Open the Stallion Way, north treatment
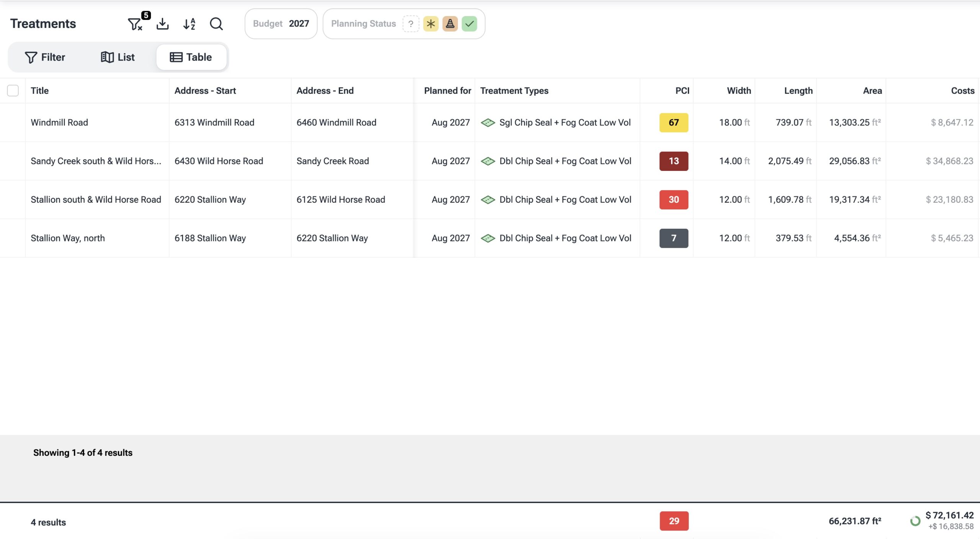Screen dimensions: 980x539 [68, 238]
